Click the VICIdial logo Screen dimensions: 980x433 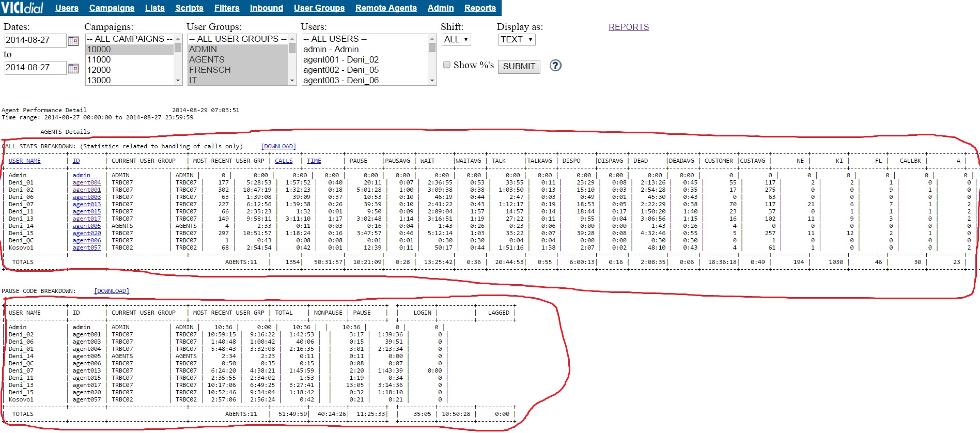pos(22,8)
